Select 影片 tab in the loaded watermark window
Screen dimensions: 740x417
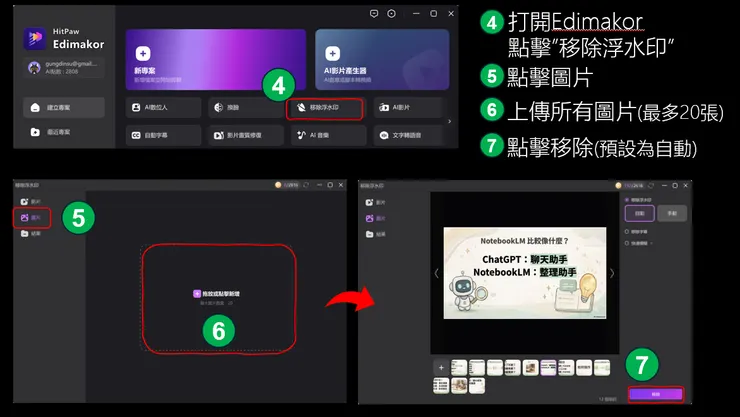coord(376,202)
